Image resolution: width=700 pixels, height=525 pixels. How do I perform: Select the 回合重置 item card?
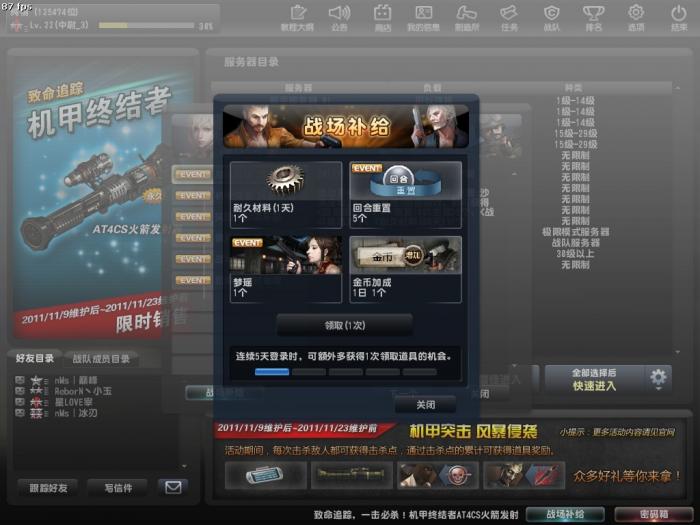[x=405, y=195]
